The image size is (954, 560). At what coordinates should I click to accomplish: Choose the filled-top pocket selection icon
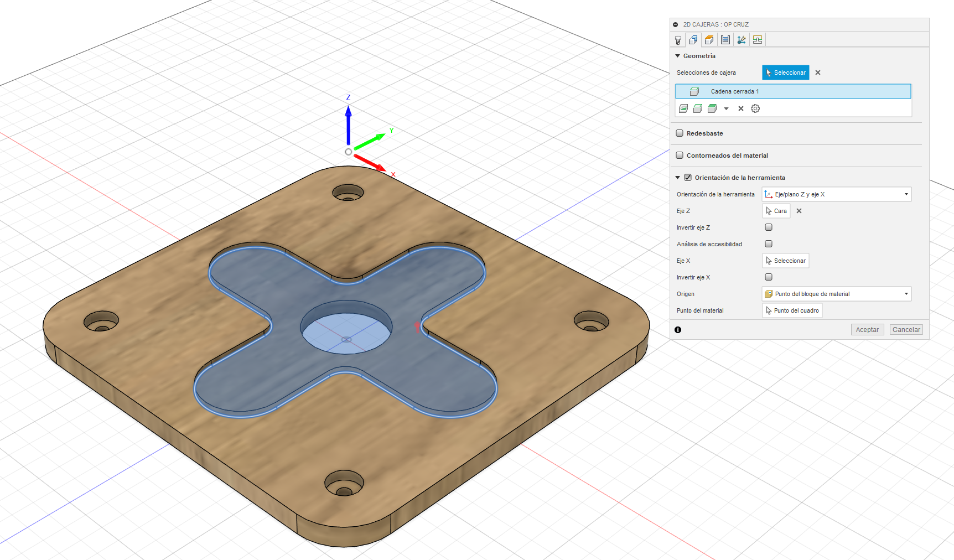(x=712, y=108)
